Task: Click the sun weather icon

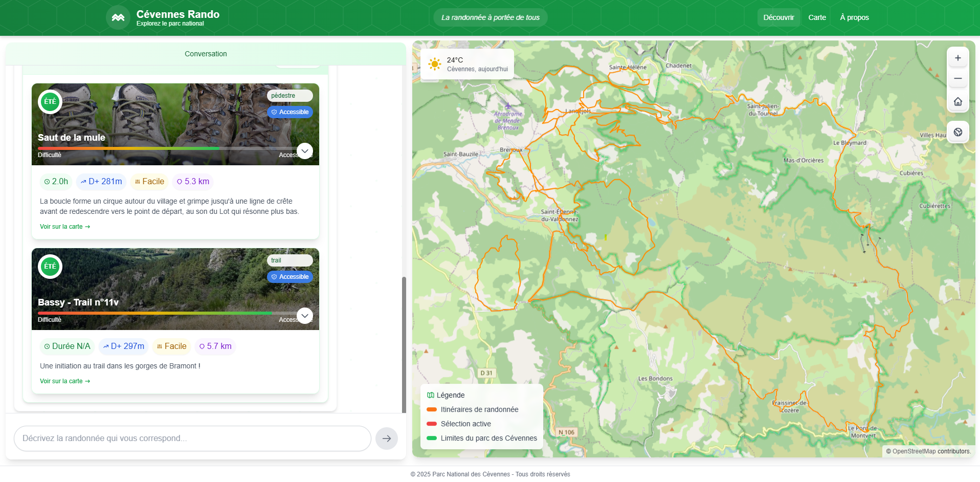Action: (434, 64)
